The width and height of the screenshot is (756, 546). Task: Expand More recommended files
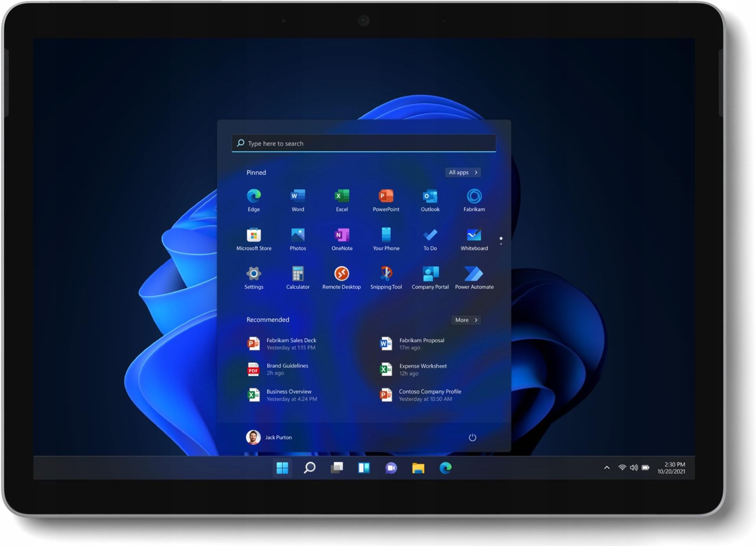pos(466,320)
